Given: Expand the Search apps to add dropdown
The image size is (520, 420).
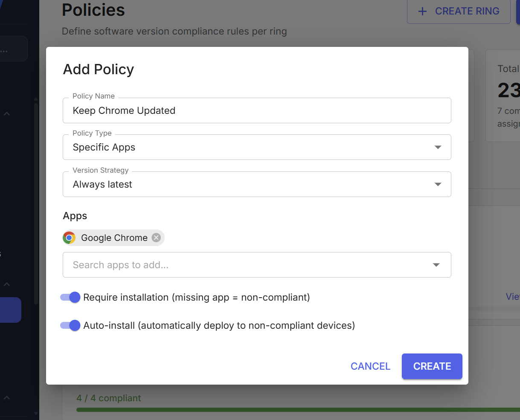Looking at the screenshot, I should (x=436, y=264).
